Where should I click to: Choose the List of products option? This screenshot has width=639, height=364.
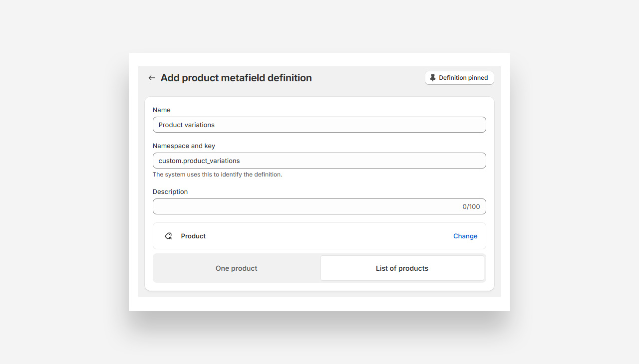pyautogui.click(x=402, y=268)
